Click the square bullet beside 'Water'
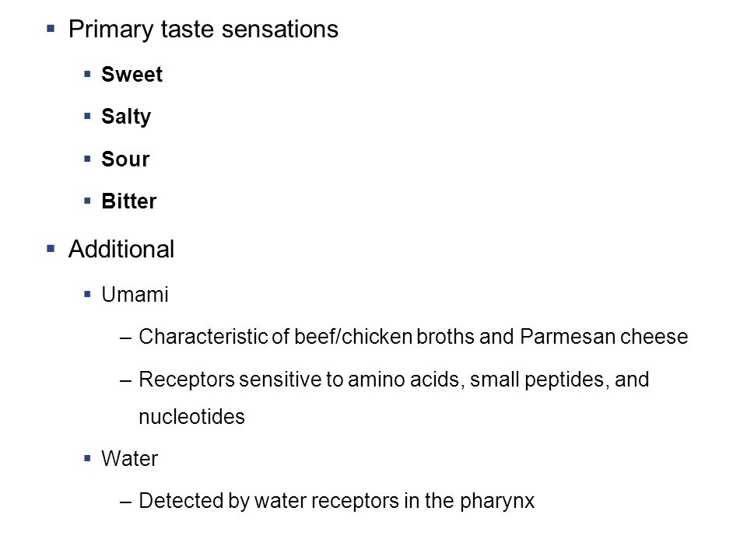Viewport: 747px width, 560px height. click(87, 459)
